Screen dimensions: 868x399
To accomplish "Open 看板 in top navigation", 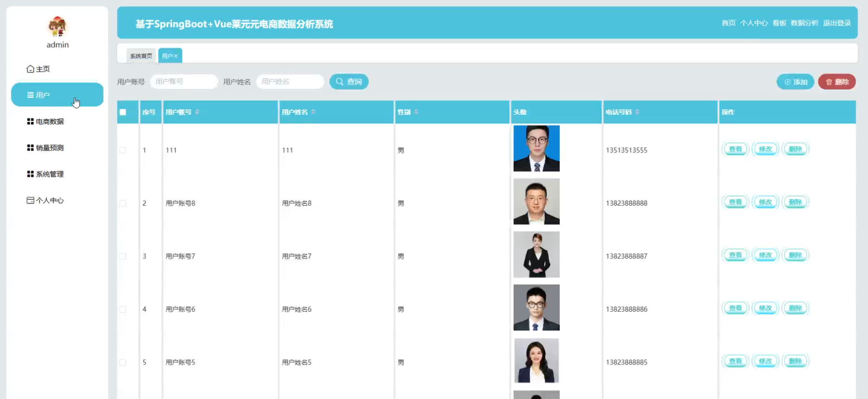I will pos(779,23).
